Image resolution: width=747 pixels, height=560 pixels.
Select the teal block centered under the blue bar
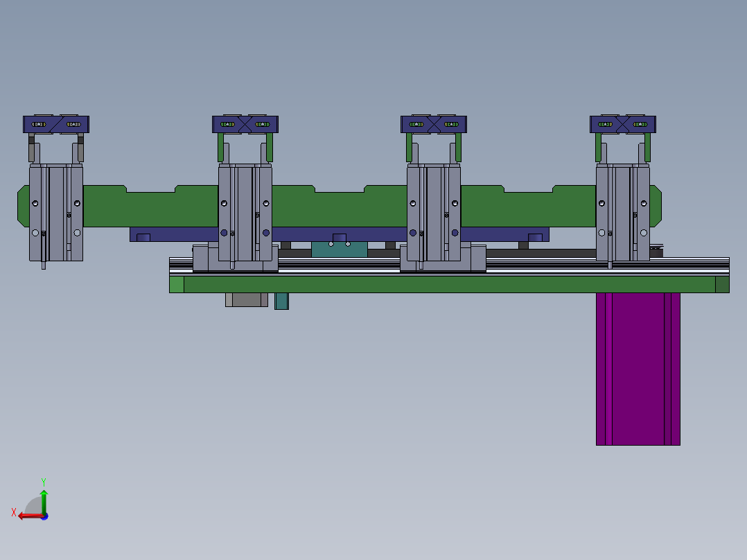(x=340, y=250)
